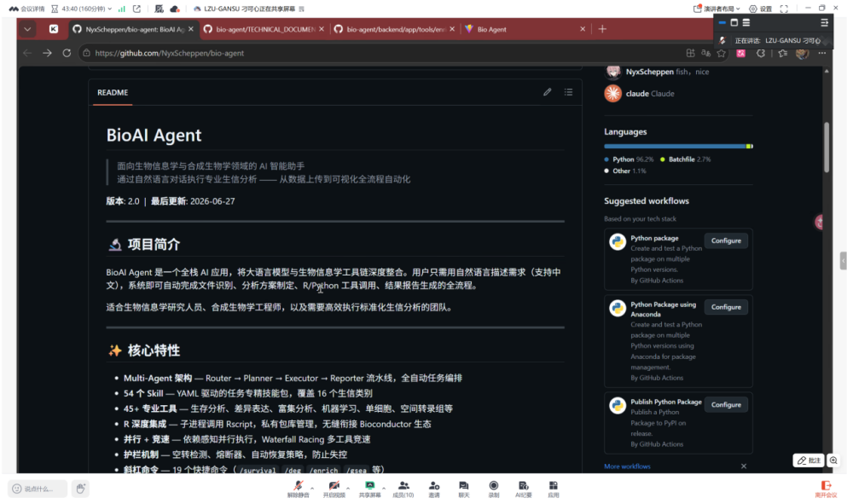
Task: Click the Batchfile 2.7% language link
Action: [686, 159]
